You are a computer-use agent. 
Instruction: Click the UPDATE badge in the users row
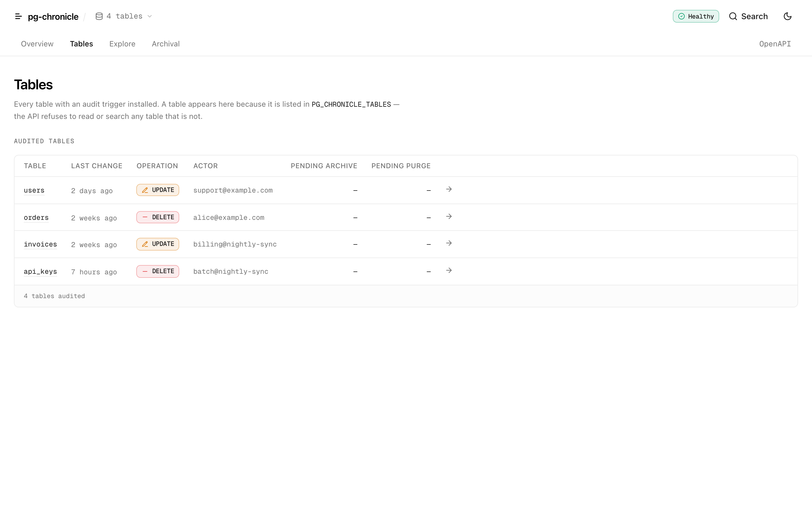point(157,190)
